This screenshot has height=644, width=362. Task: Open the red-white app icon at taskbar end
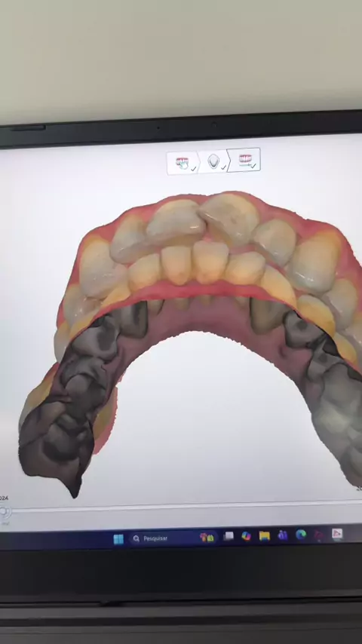click(337, 533)
